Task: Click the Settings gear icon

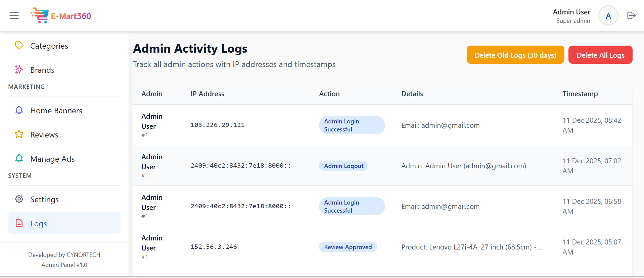Action: [19, 199]
